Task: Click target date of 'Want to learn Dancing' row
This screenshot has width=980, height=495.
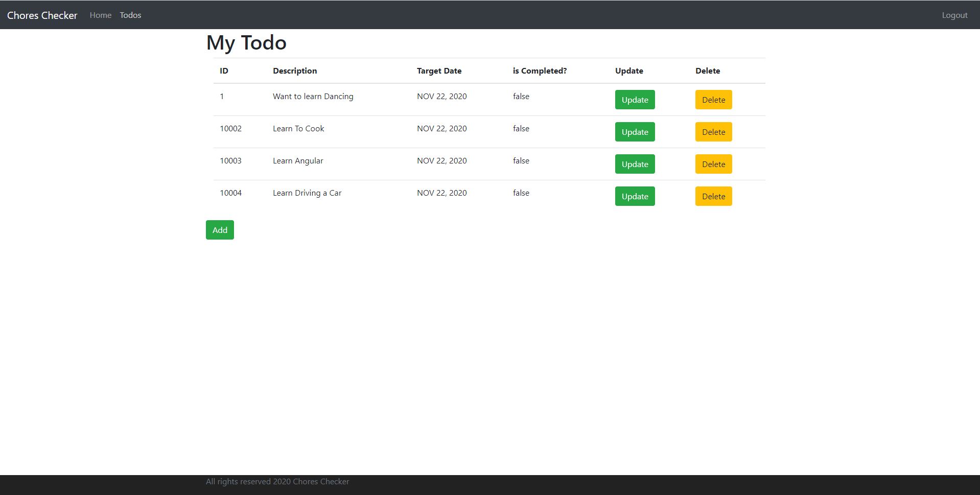Action: click(441, 97)
